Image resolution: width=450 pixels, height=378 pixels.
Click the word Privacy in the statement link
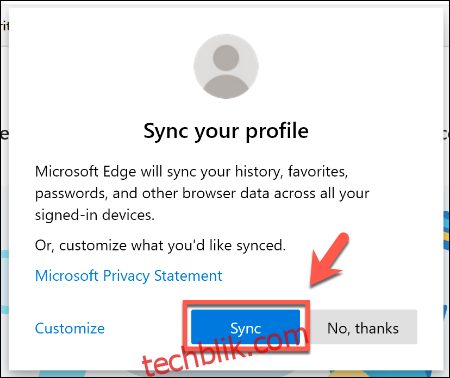[126, 276]
